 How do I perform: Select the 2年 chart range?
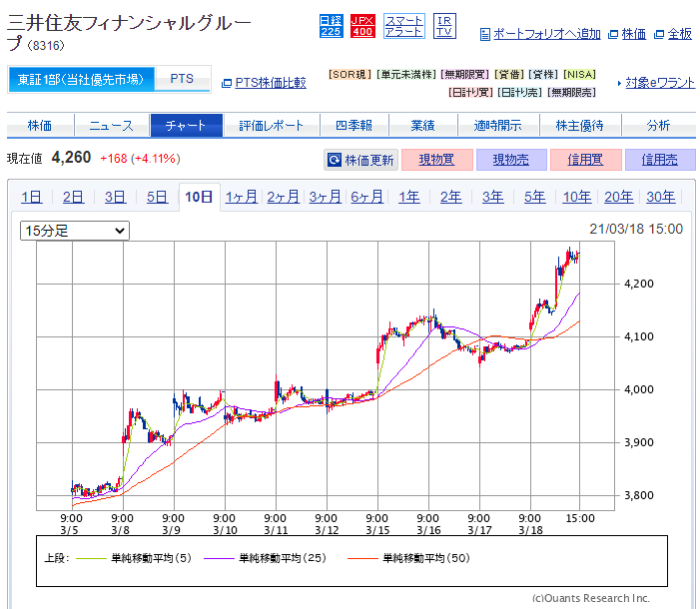coord(451,197)
